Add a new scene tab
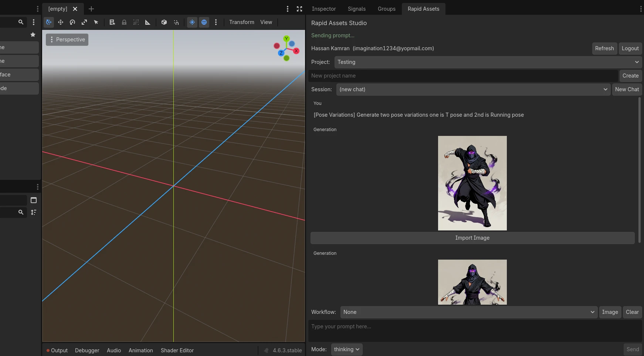The width and height of the screenshot is (644, 356). point(91,9)
